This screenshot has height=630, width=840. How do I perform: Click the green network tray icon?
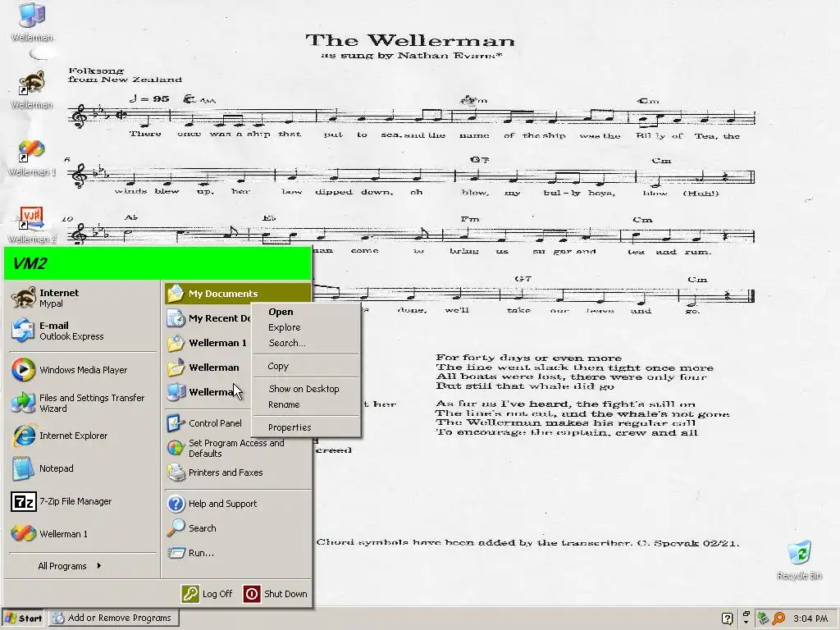[763, 619]
